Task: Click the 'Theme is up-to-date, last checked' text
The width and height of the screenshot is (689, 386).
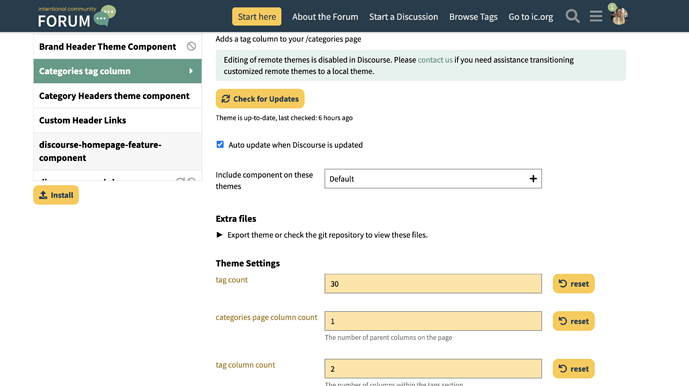Action: [x=284, y=118]
